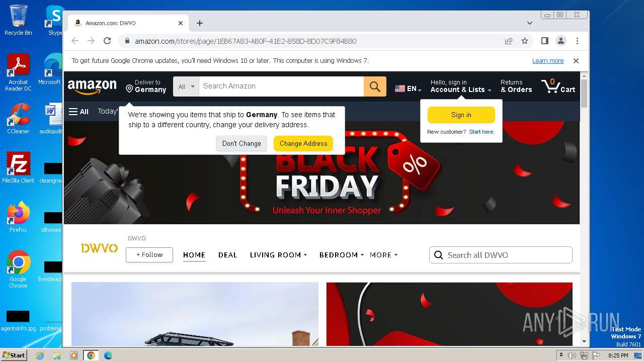This screenshot has width=644, height=362.
Task: Open CCleaner desktop shortcut
Action: [18, 119]
